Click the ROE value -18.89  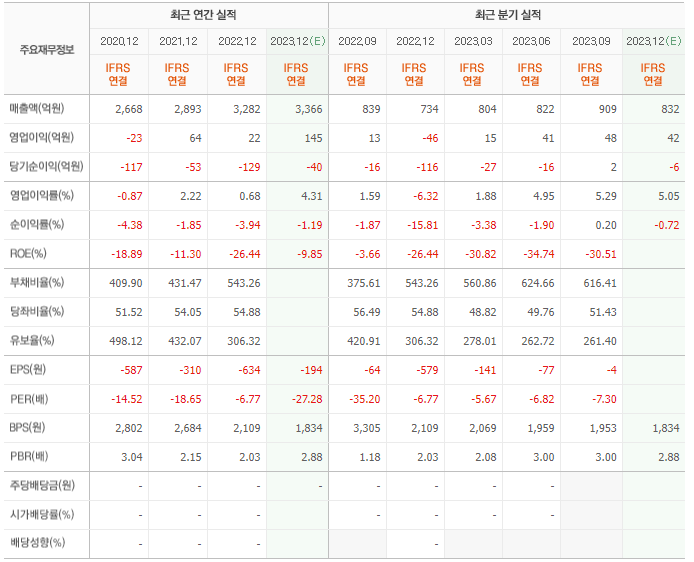pos(127,254)
